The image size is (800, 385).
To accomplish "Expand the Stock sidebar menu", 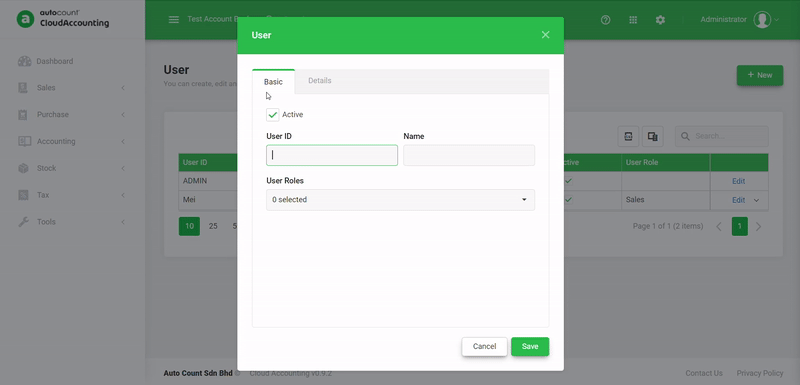I will pyautogui.click(x=72, y=168).
